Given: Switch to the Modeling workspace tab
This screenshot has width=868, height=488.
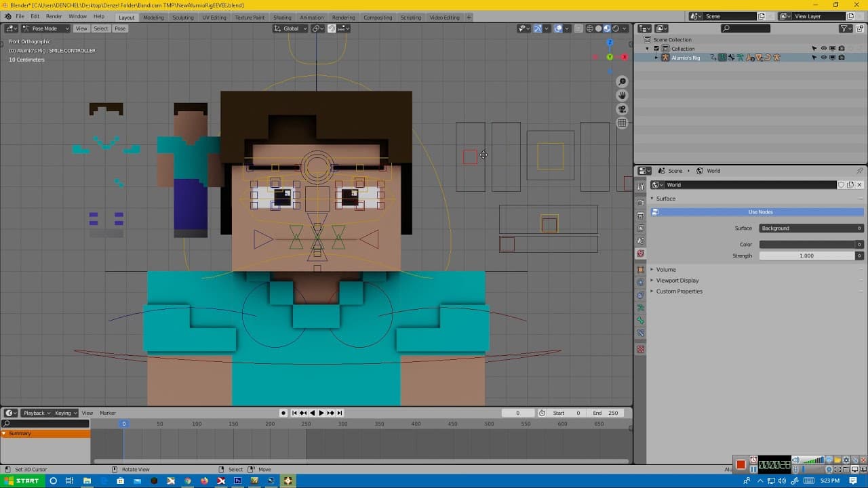Looking at the screenshot, I should coord(153,17).
